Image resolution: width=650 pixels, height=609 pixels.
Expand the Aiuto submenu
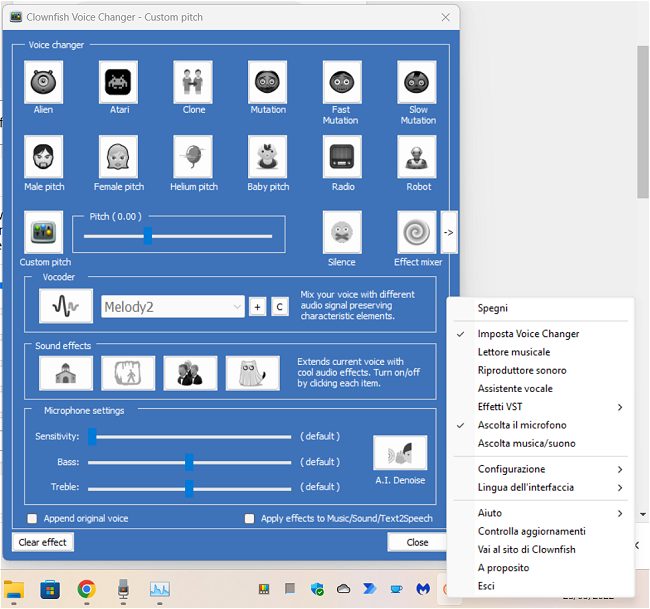coord(540,513)
